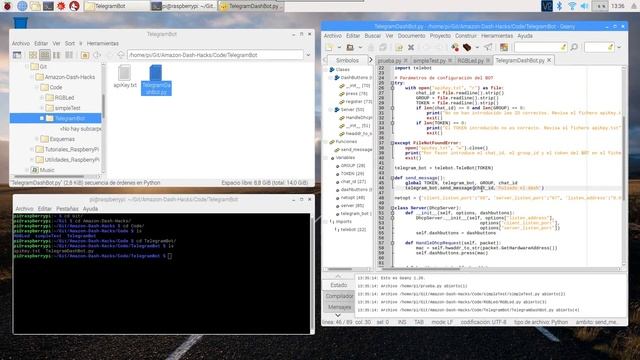Open the Pestañas menu in terminal
Screen dimensions: 640x360
coord(67,209)
